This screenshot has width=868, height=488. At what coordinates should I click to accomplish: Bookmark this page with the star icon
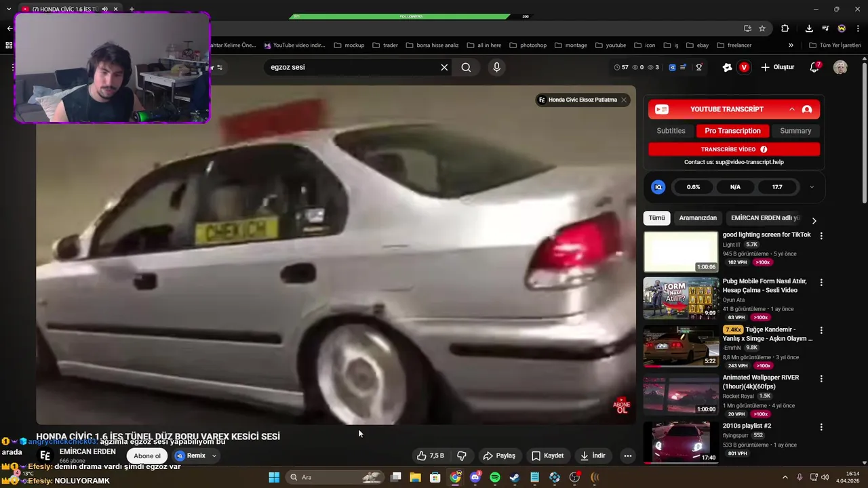762,28
